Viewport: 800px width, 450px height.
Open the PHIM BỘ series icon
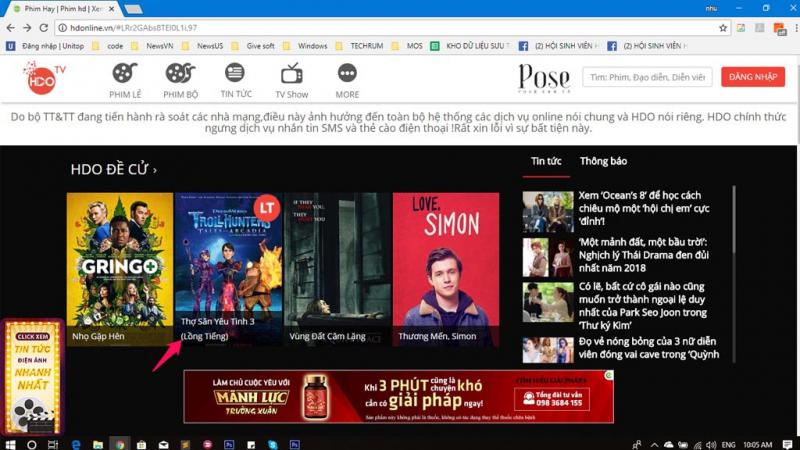pos(180,73)
